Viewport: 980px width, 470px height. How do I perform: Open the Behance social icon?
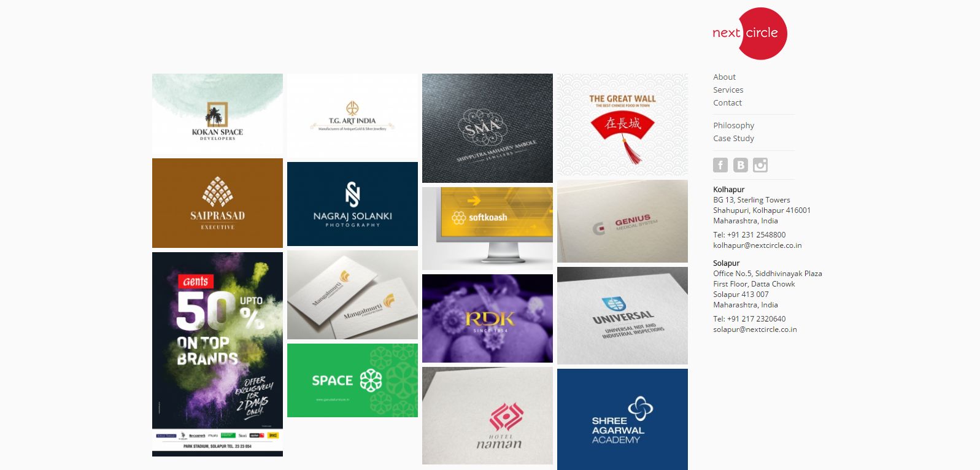click(741, 165)
